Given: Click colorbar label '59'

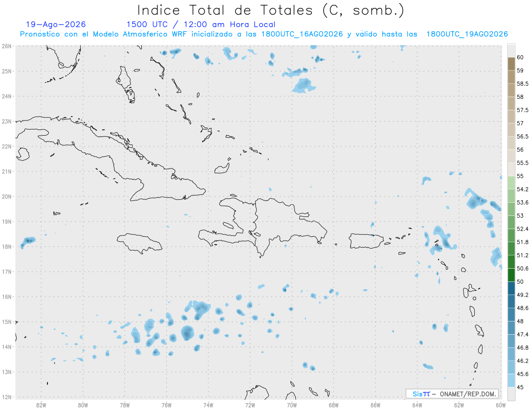Looking at the screenshot, I should 520,70.
